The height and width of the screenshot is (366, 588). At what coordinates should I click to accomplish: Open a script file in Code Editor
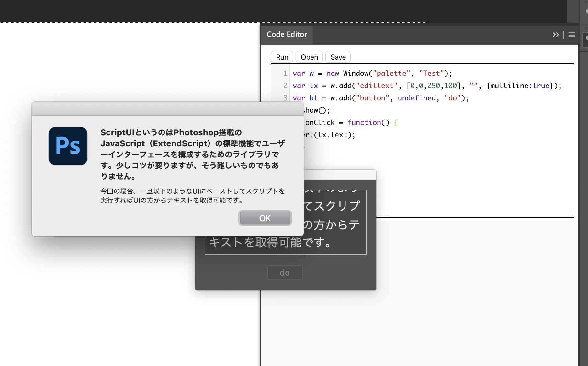pyautogui.click(x=309, y=57)
